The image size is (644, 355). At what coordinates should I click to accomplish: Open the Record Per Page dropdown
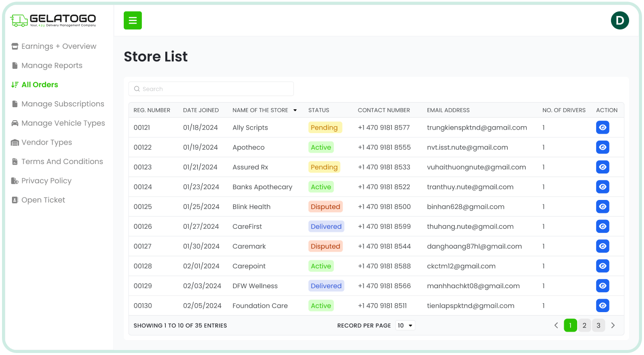click(405, 326)
